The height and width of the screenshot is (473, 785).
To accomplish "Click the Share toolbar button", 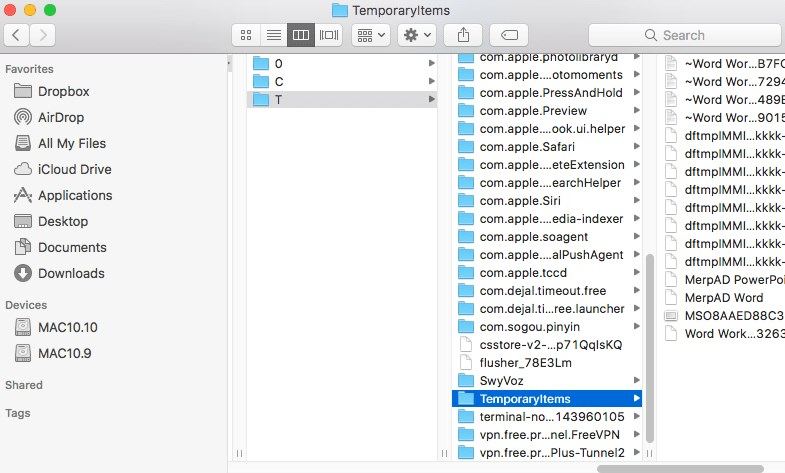I will (463, 35).
